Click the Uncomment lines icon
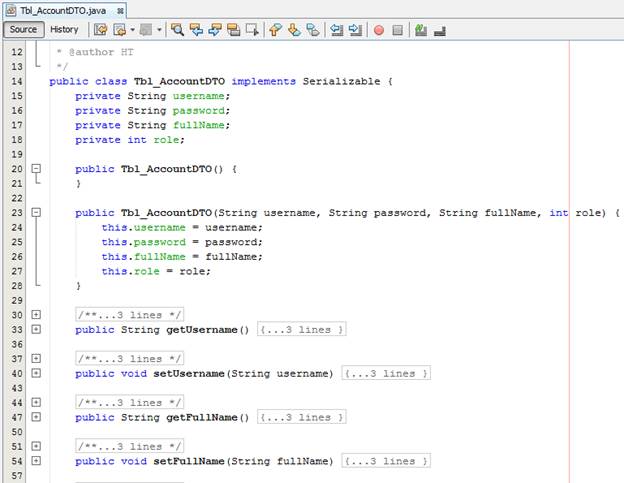The image size is (624, 483). (440, 30)
